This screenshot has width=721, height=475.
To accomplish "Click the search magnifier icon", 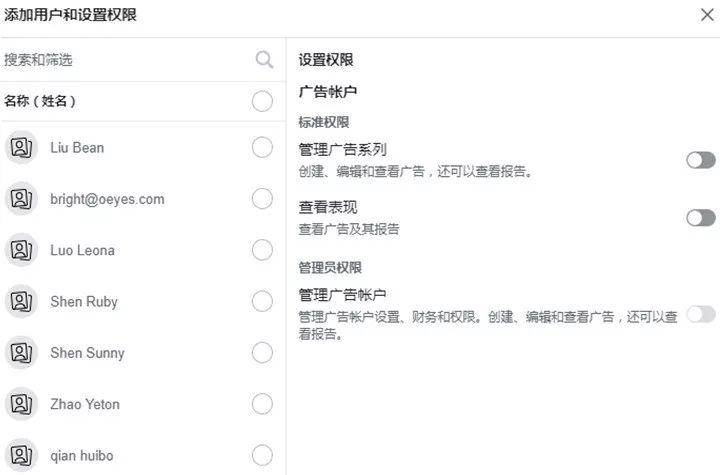I will pyautogui.click(x=264, y=60).
